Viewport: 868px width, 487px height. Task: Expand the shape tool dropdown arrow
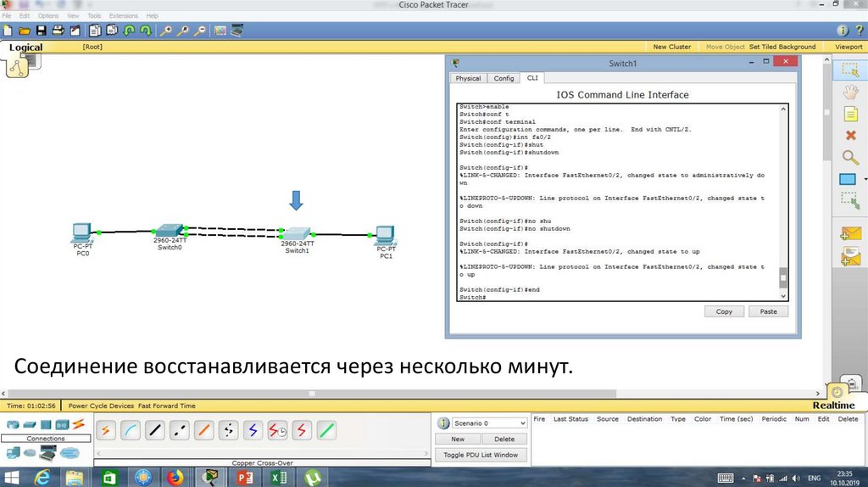click(x=865, y=180)
